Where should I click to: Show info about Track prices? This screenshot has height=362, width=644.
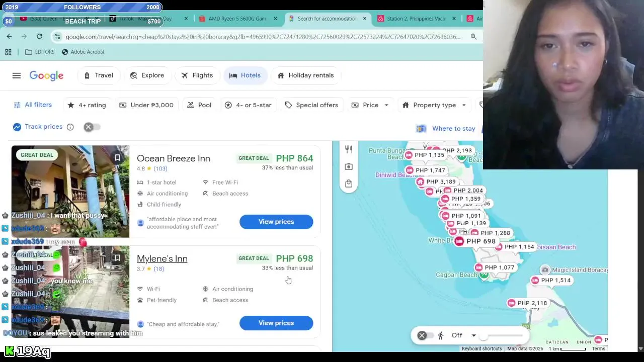70,127
